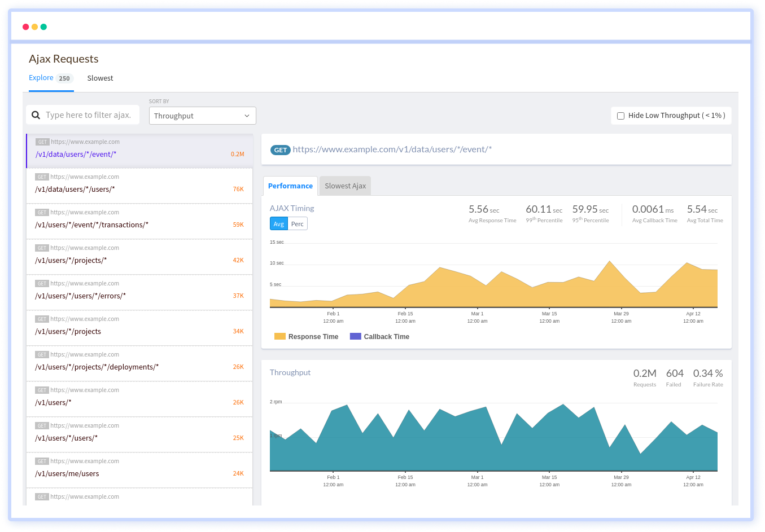Click the GET badge on the /v1/users/*/projects row
Screen dimensions: 765x532
pos(42,319)
